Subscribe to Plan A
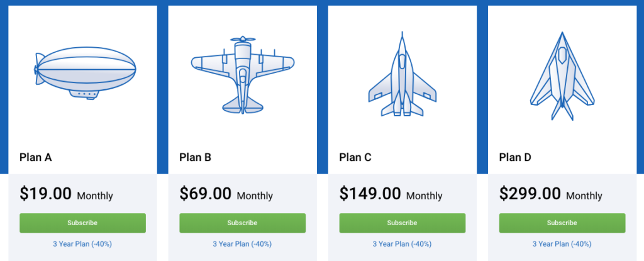The width and height of the screenshot is (644, 261). tap(82, 223)
